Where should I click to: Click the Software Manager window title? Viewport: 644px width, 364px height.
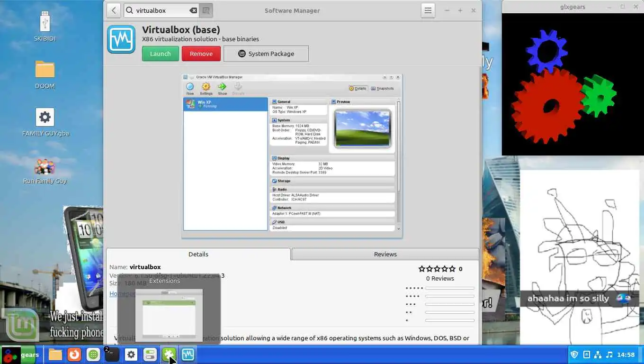click(292, 10)
